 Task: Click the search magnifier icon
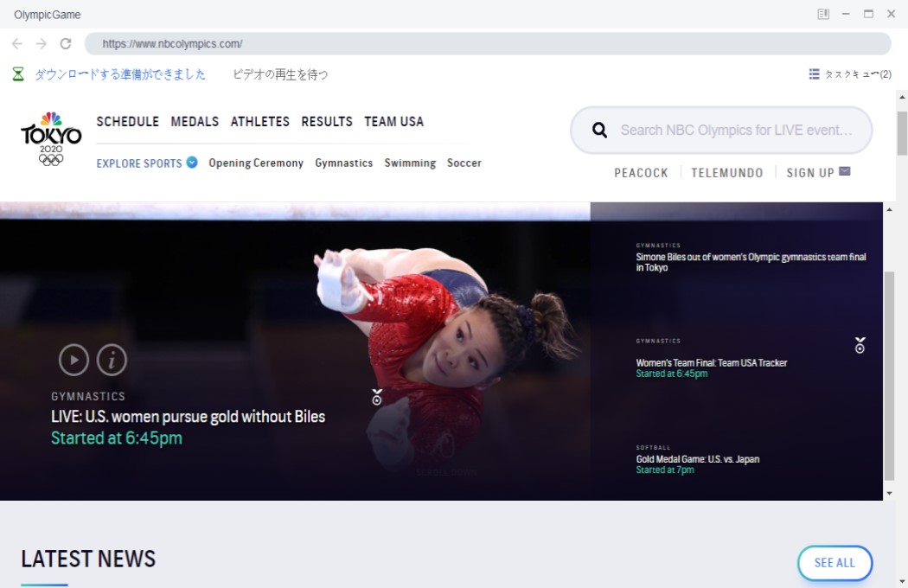point(599,131)
